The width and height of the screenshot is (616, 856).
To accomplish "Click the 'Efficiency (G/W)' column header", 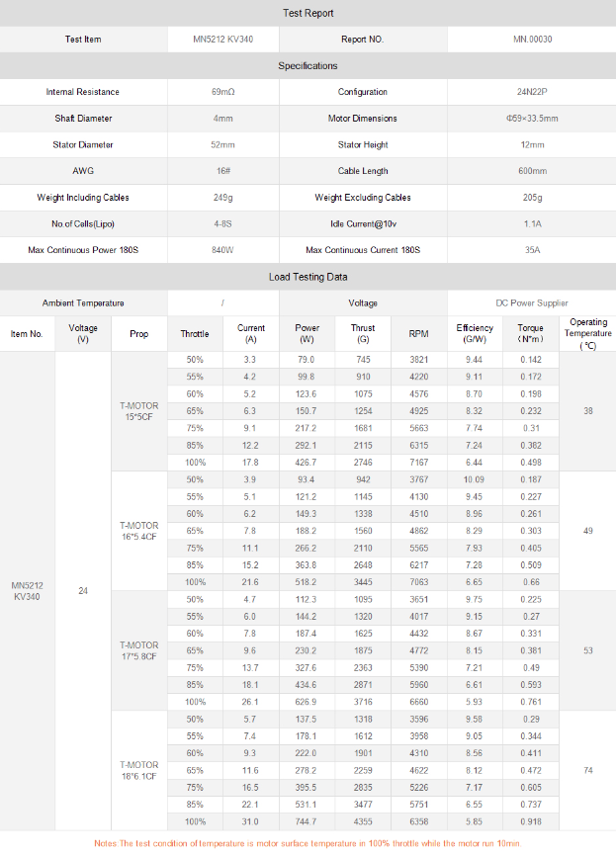I will point(475,333).
